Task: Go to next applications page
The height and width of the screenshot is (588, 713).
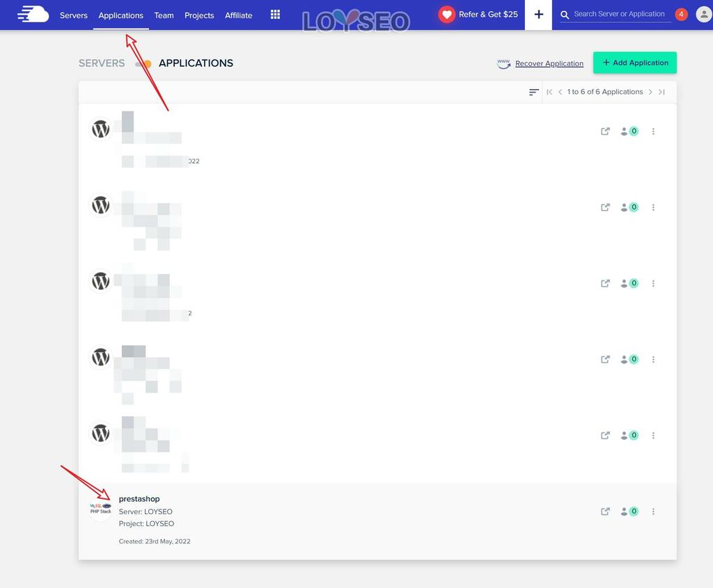Action: [651, 93]
